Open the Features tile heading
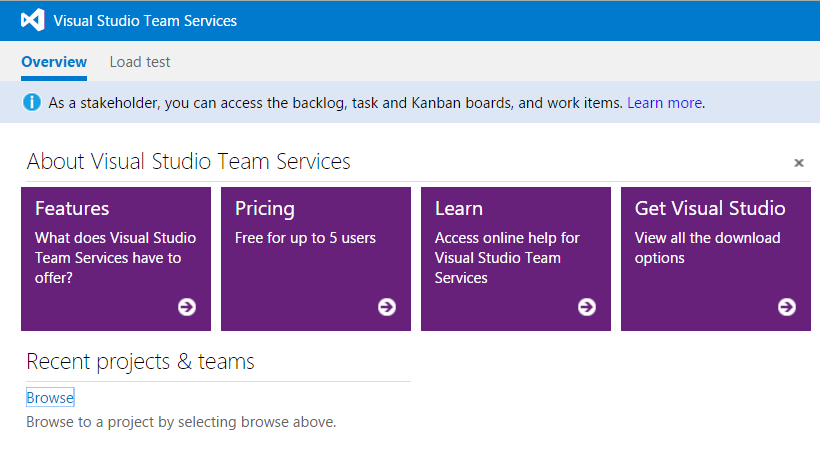 point(72,208)
